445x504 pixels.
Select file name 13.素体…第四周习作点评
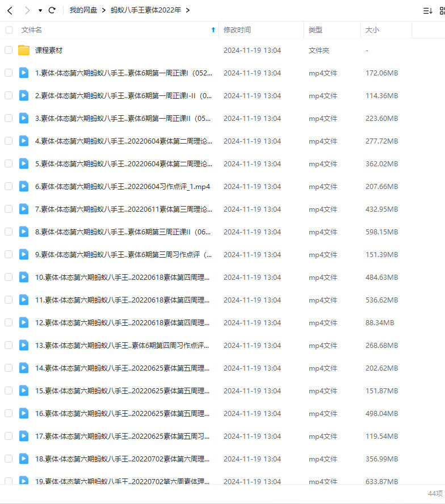pyautogui.click(x=122, y=346)
